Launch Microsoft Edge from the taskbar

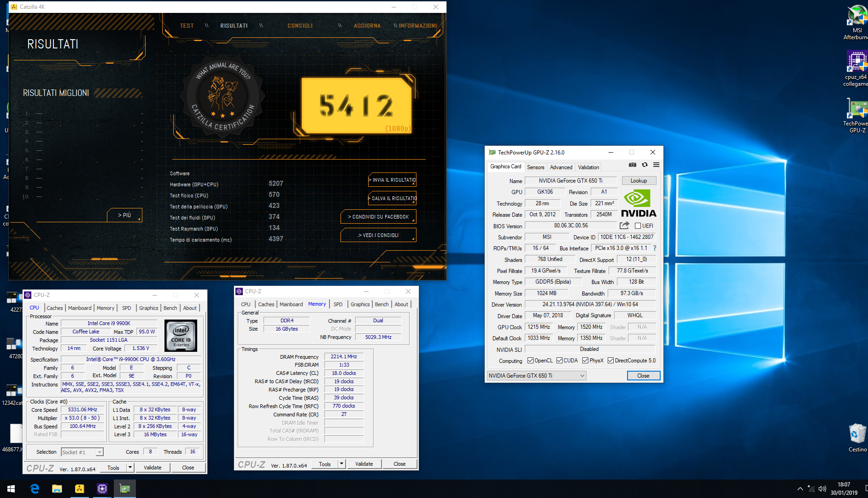(x=34, y=489)
